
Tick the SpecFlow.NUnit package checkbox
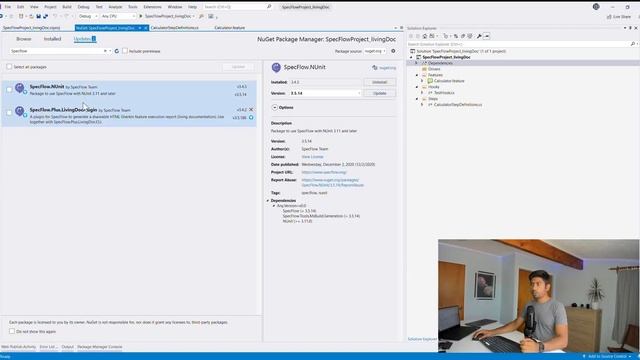[x=9, y=90]
